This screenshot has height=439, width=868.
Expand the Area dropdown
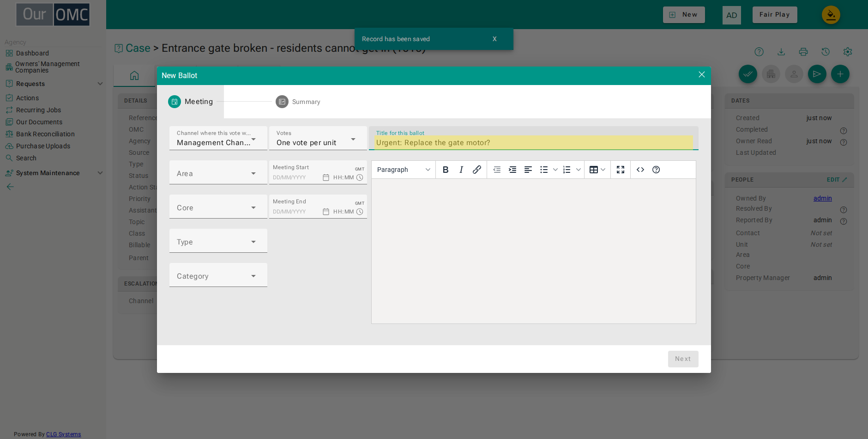point(218,172)
